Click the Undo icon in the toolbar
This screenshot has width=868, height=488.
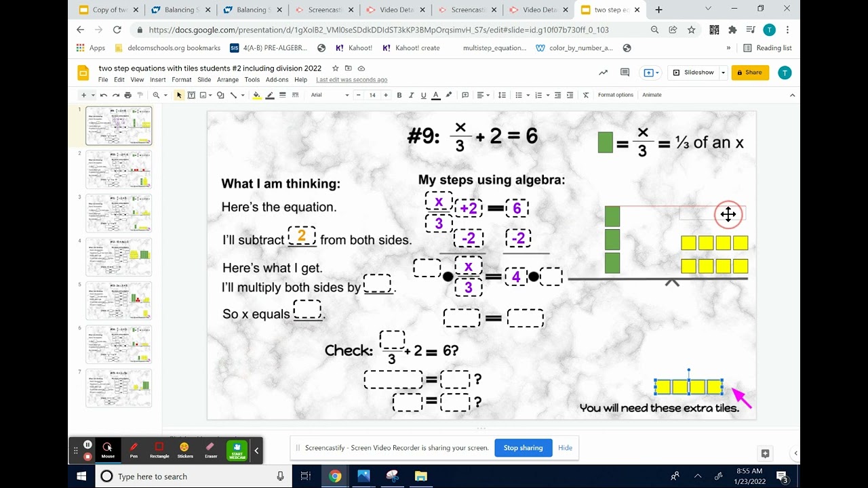pyautogui.click(x=104, y=95)
